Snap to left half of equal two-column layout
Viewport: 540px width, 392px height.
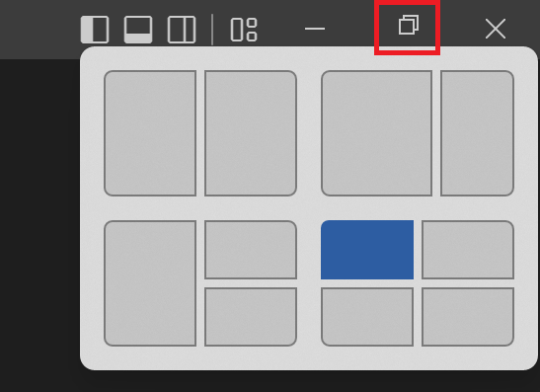(150, 133)
